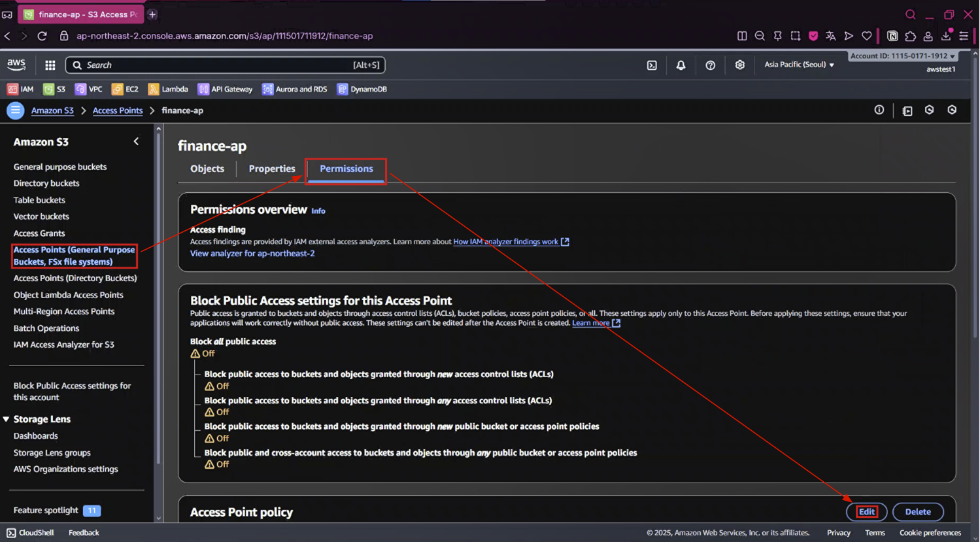Open General purpose buckets in sidebar
This screenshot has height=542, width=980.
click(x=60, y=167)
